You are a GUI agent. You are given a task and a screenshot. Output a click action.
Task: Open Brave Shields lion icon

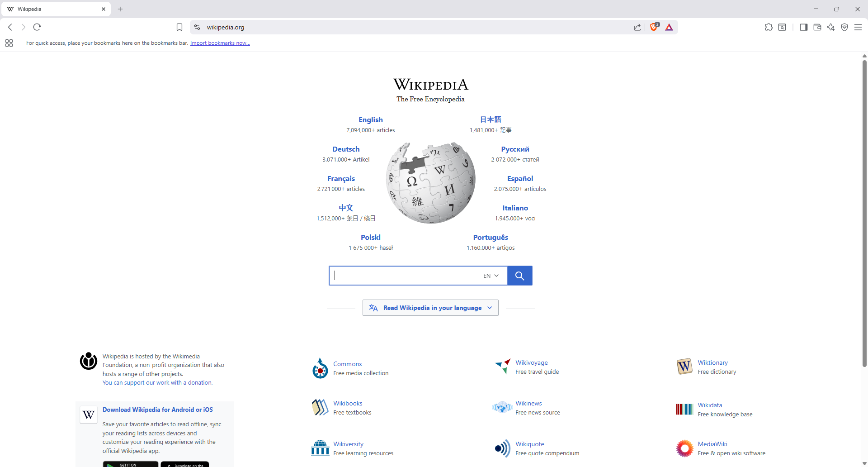pos(654,27)
